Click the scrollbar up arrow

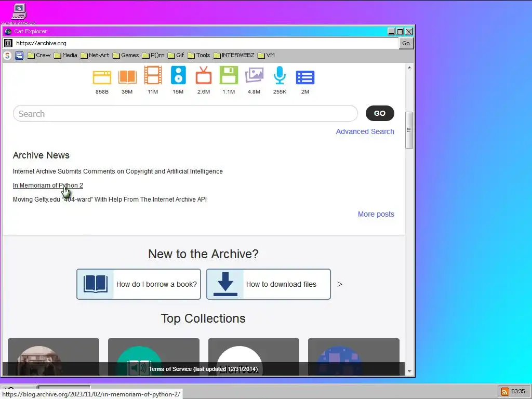click(x=409, y=68)
